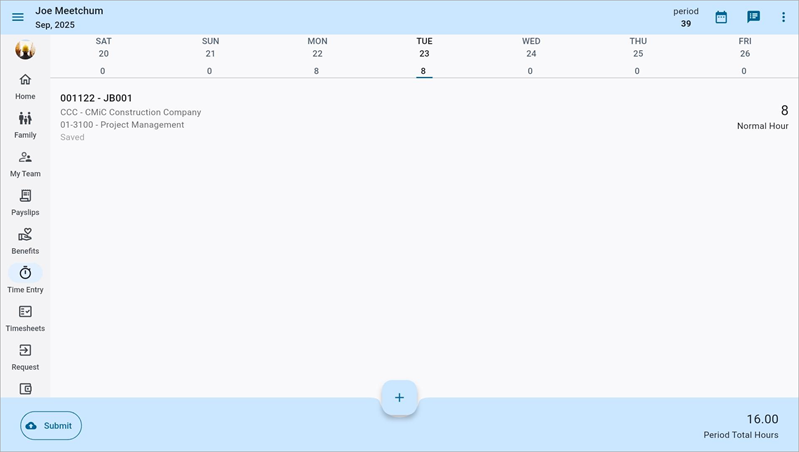Click the wallet icon below Request

click(25, 389)
